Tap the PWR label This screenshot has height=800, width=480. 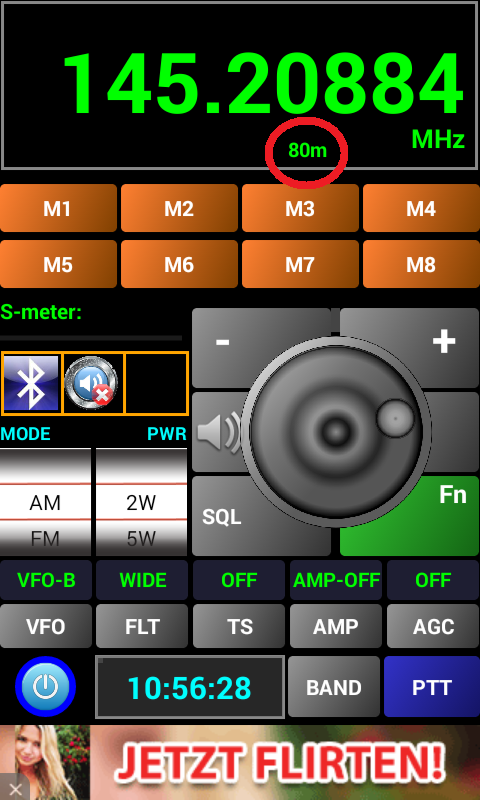[x=167, y=434]
